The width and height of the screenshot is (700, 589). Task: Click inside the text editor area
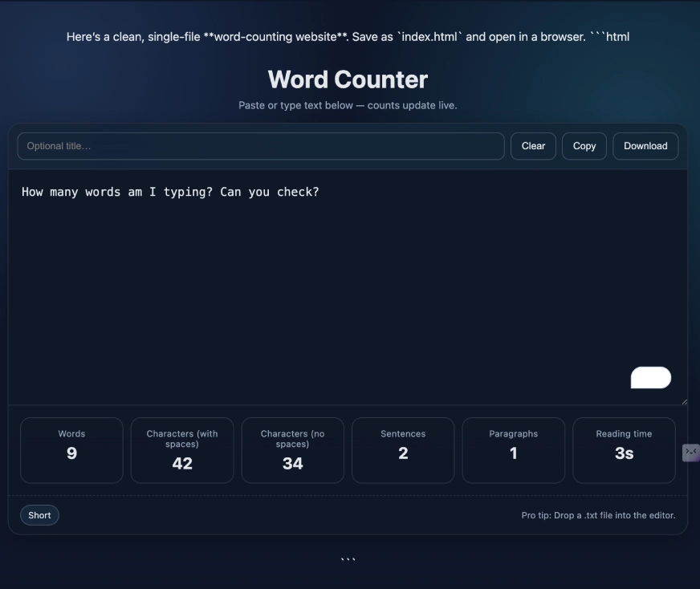pos(348,287)
